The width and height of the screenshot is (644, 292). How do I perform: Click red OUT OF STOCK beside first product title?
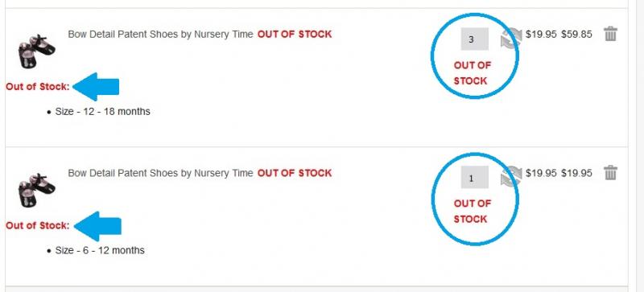tap(295, 35)
